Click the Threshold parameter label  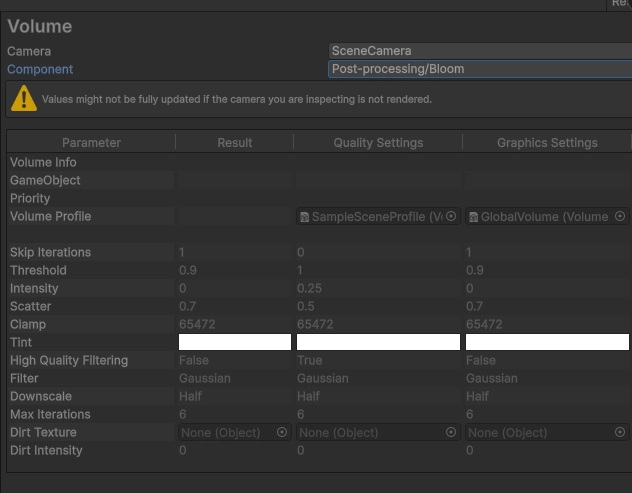(38, 270)
